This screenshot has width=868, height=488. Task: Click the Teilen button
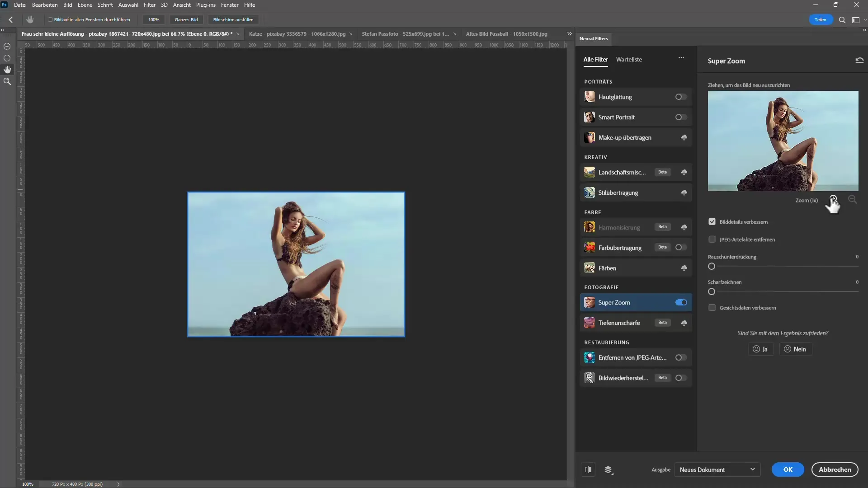pos(820,19)
